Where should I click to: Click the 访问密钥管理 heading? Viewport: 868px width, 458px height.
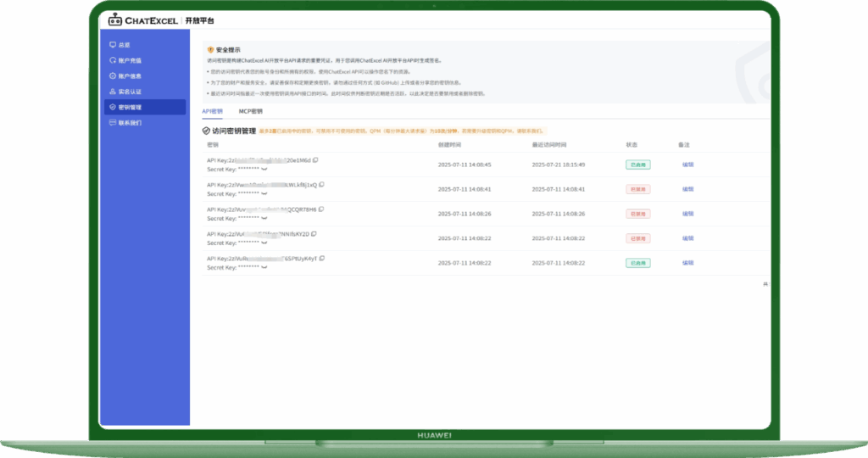[x=234, y=131]
